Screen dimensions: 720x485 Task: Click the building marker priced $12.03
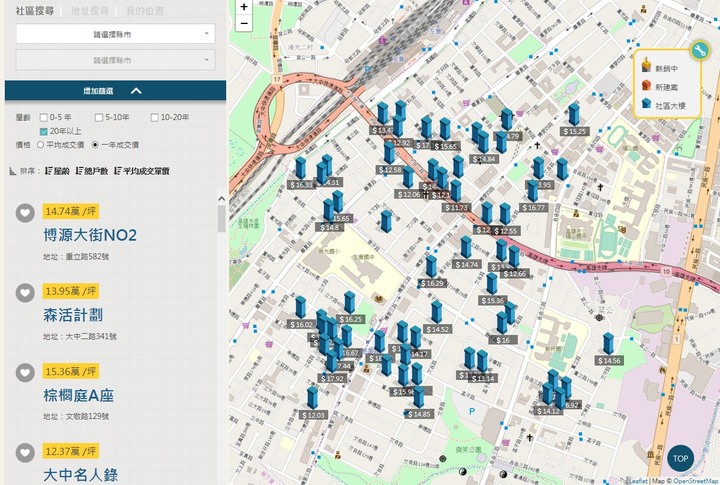click(313, 399)
